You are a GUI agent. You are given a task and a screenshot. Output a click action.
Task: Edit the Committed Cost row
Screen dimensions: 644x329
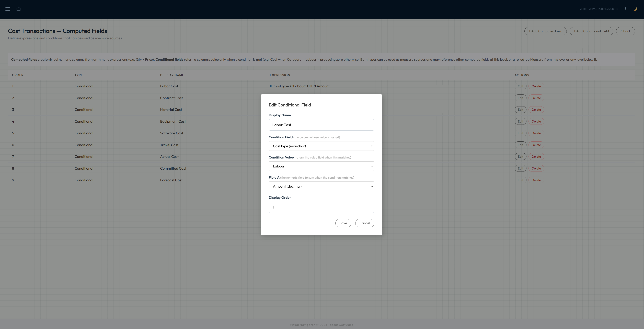pyautogui.click(x=520, y=168)
